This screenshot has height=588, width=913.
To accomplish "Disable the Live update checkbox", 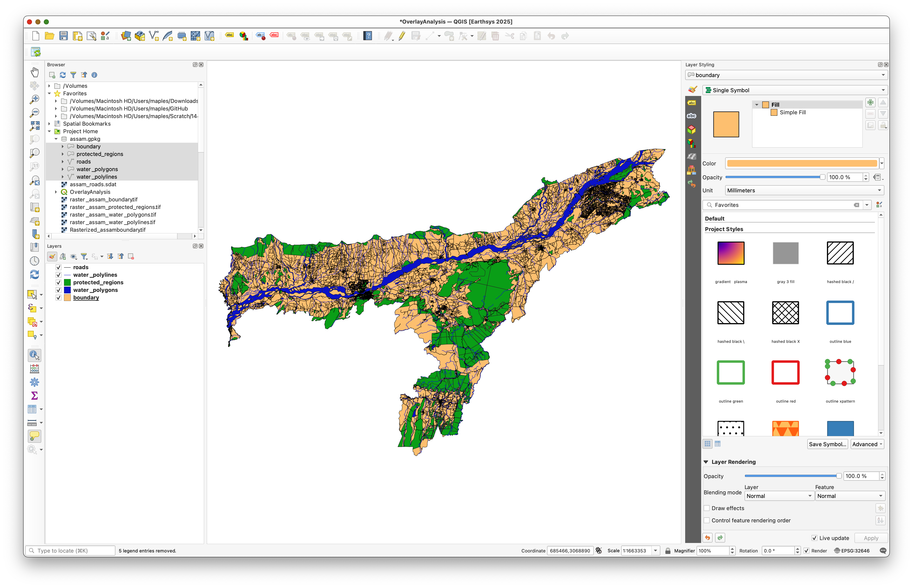I will point(814,538).
